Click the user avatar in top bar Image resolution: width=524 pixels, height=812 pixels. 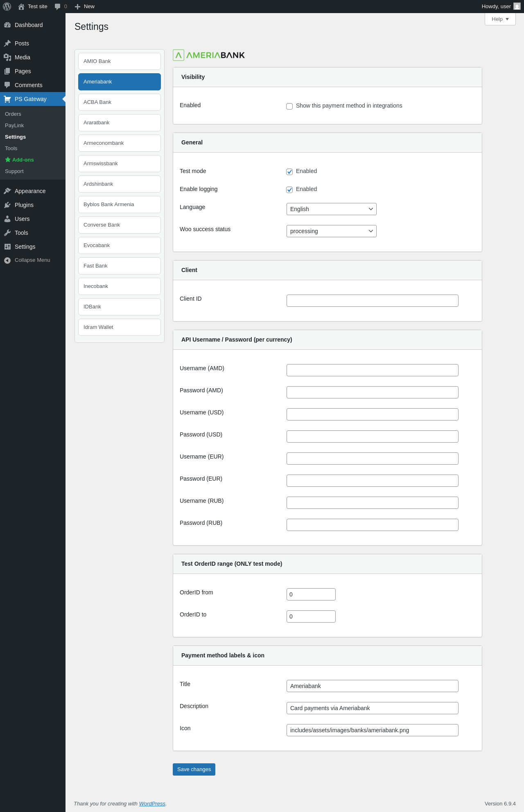(x=517, y=7)
